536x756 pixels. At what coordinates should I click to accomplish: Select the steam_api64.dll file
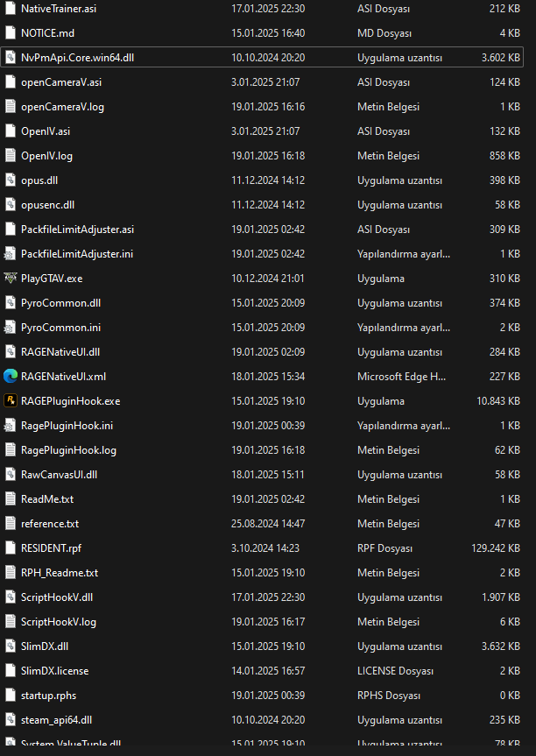[x=56, y=720]
